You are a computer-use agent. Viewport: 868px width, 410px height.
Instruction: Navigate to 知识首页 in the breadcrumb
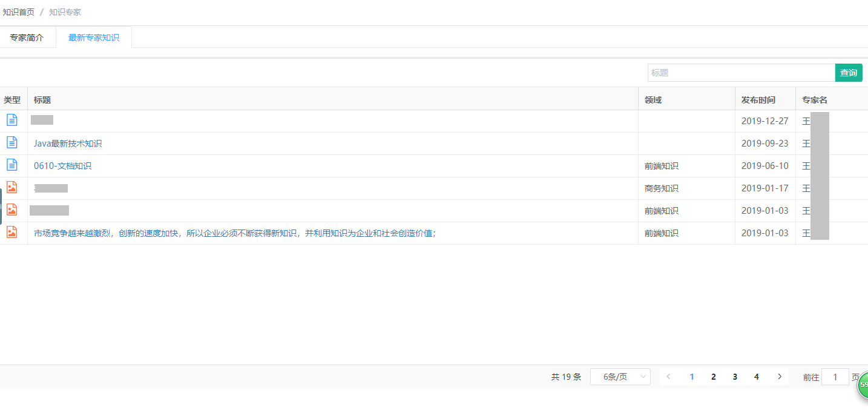pos(19,12)
